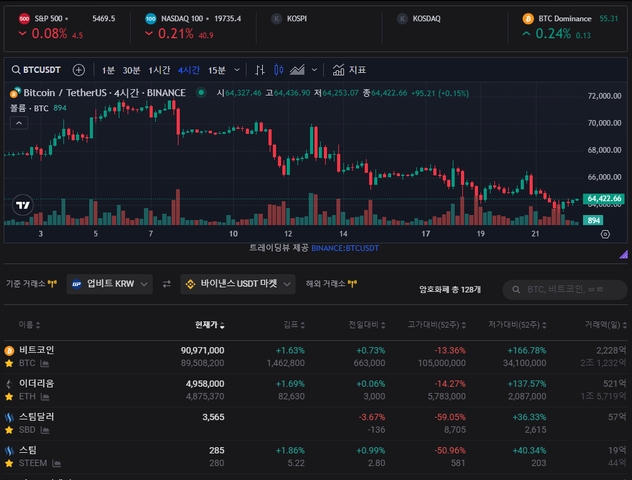Click the 64,422.66 current price label
The image size is (632, 480).
point(603,198)
